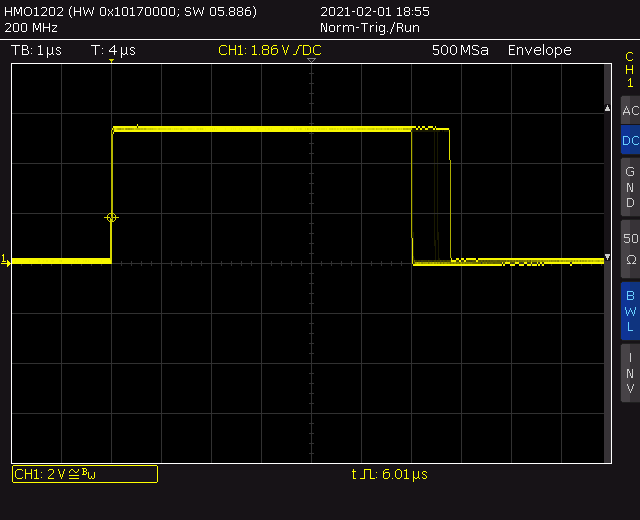Toggle the INV invert softkey
The image size is (640, 520).
629,373
